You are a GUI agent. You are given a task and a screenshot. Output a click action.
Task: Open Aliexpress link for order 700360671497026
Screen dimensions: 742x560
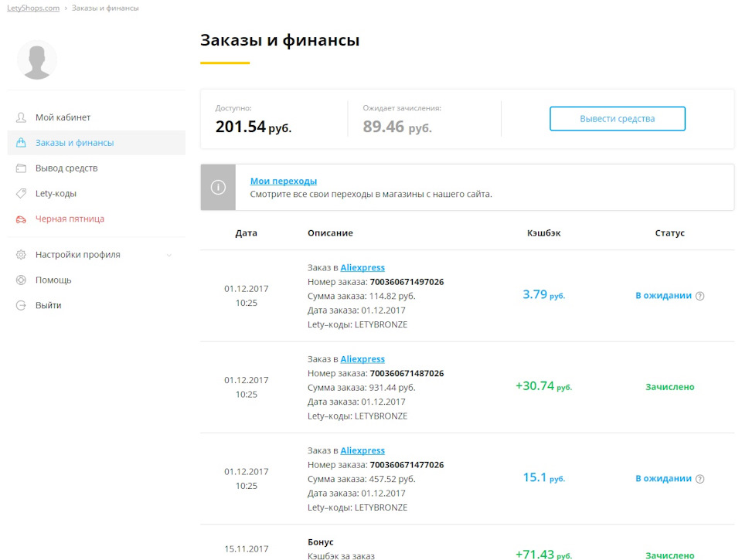tap(362, 268)
